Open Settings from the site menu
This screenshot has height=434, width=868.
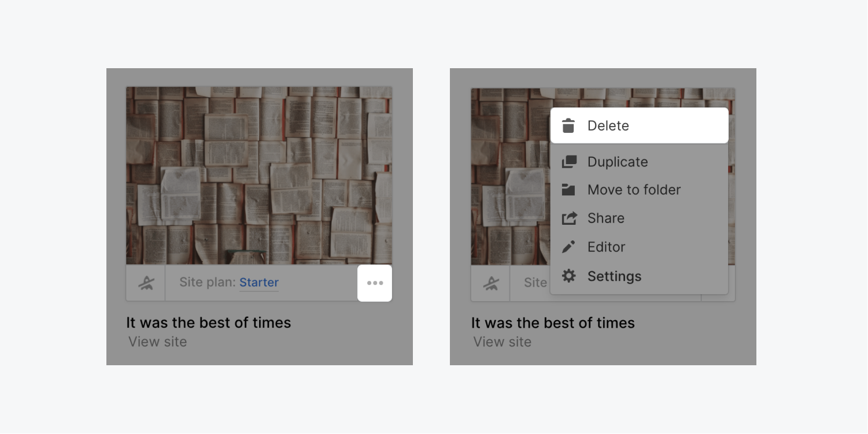pyautogui.click(x=640, y=276)
